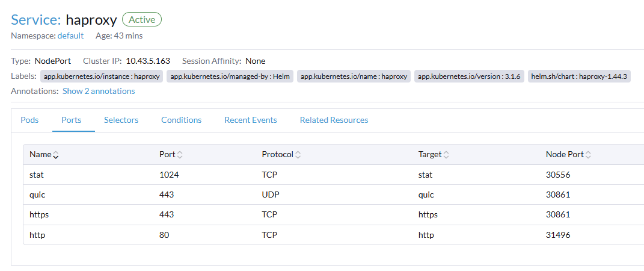Viewport: 644px width, 271px height.
Task: Switch to the Pods tab
Action: (29, 120)
